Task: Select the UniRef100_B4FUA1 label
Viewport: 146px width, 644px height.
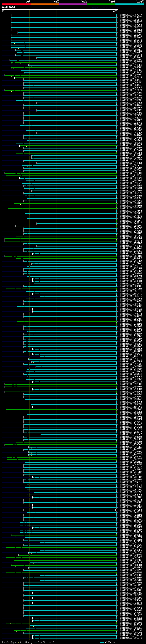Action: point(131,93)
